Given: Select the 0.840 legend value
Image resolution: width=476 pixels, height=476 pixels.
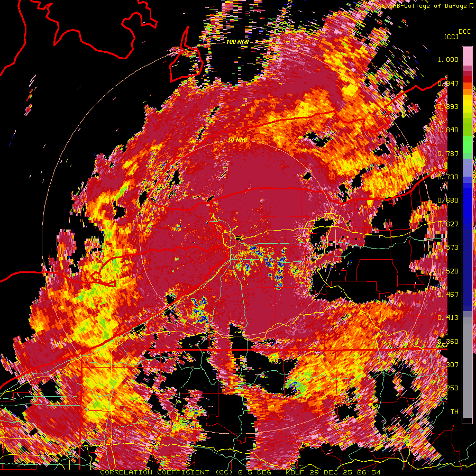Looking at the screenshot, I should click(x=448, y=130).
